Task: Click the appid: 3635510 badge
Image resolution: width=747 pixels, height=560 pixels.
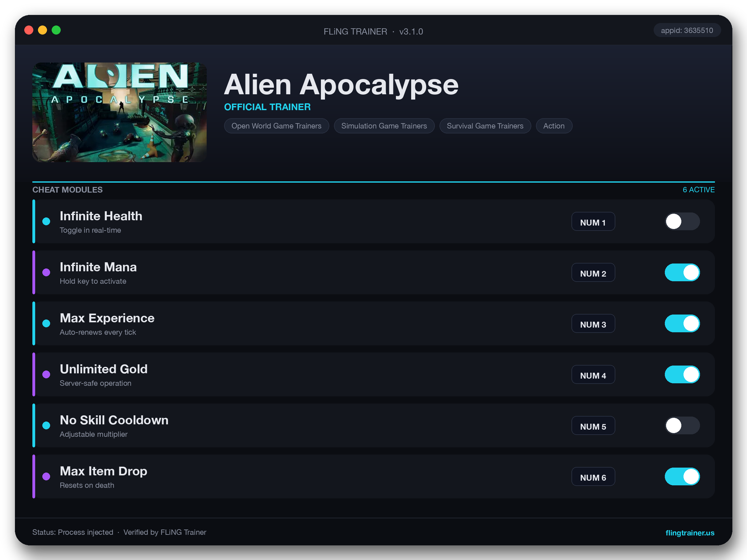Action: (x=687, y=30)
